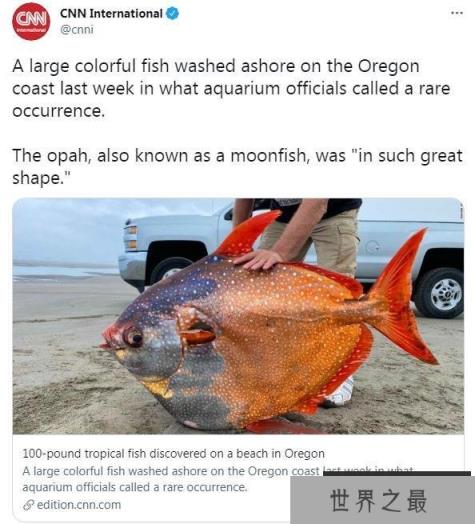The width and height of the screenshot is (475, 524).
Task: Open the opah fish photo
Action: [x=238, y=316]
